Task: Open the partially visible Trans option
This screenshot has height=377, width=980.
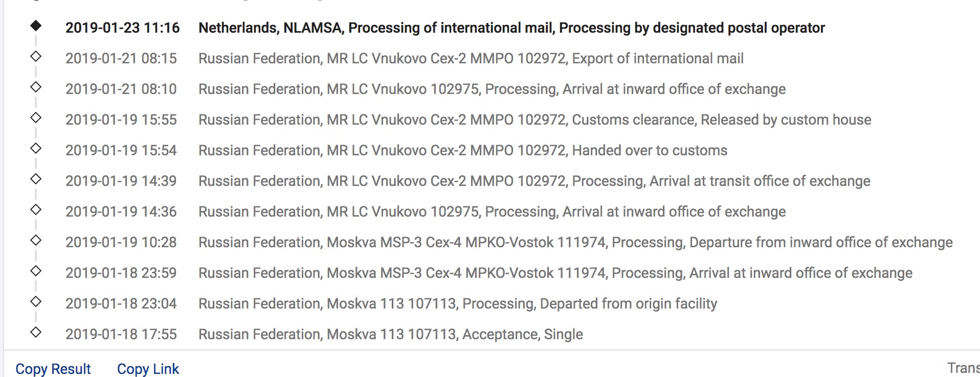Action: point(963,368)
